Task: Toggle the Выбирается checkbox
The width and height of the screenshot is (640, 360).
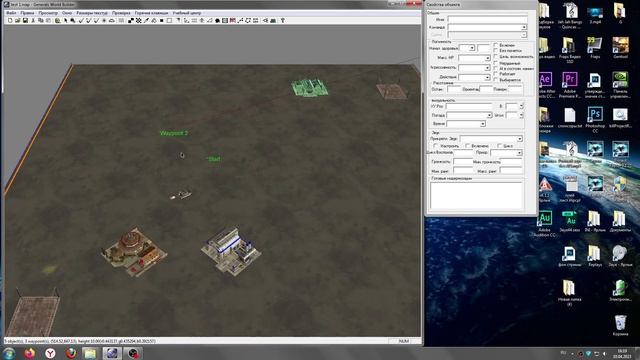Action: pos(496,80)
